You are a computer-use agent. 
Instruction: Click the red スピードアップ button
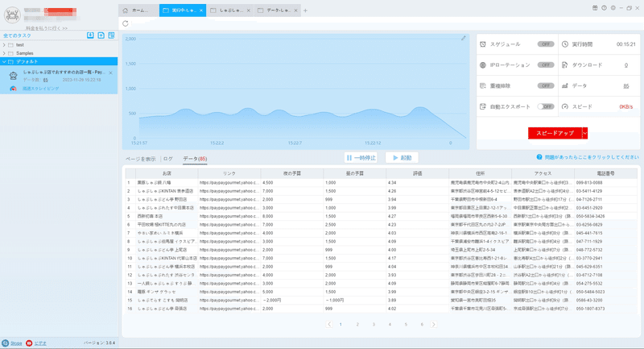(555, 133)
